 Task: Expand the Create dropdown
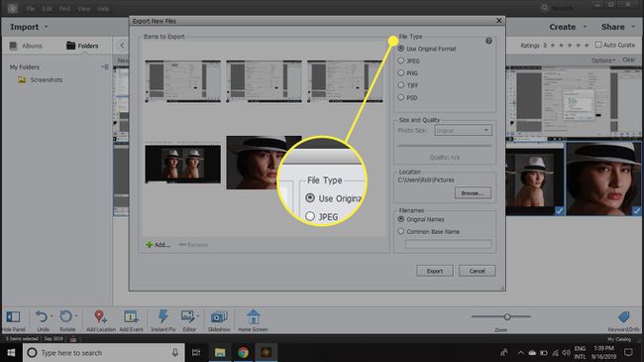(585, 27)
